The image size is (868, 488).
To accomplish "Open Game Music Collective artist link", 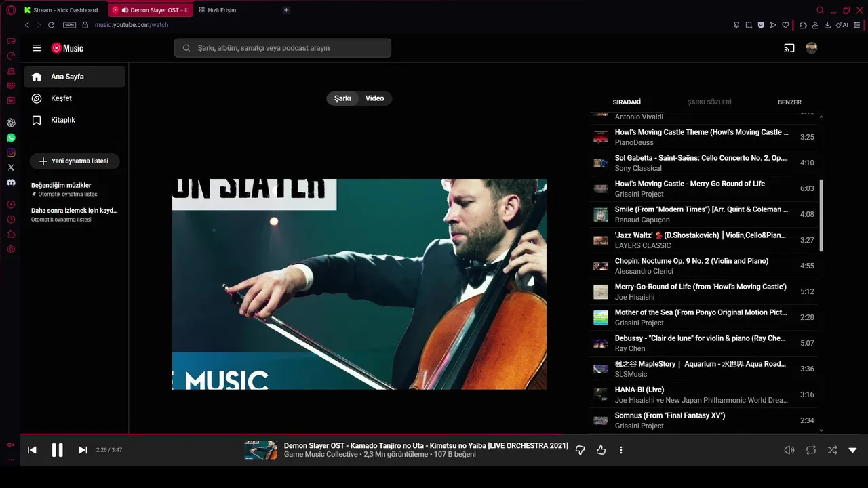I will 321,455.
